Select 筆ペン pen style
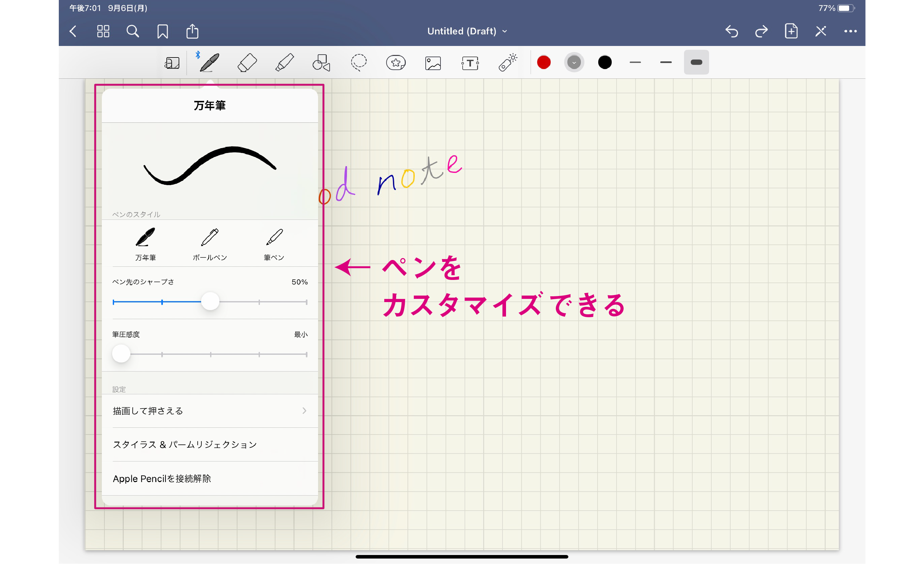 274,245
